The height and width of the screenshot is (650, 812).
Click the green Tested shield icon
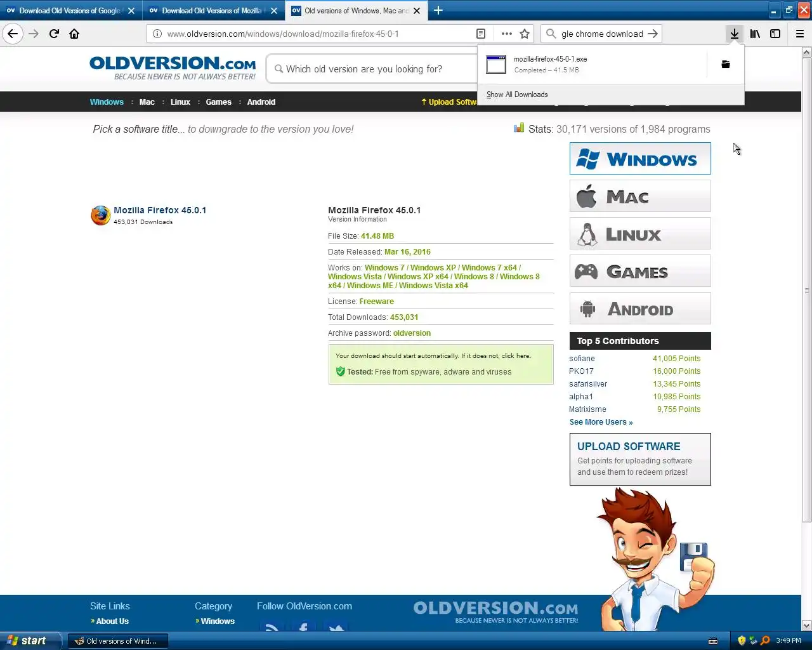pyautogui.click(x=341, y=371)
